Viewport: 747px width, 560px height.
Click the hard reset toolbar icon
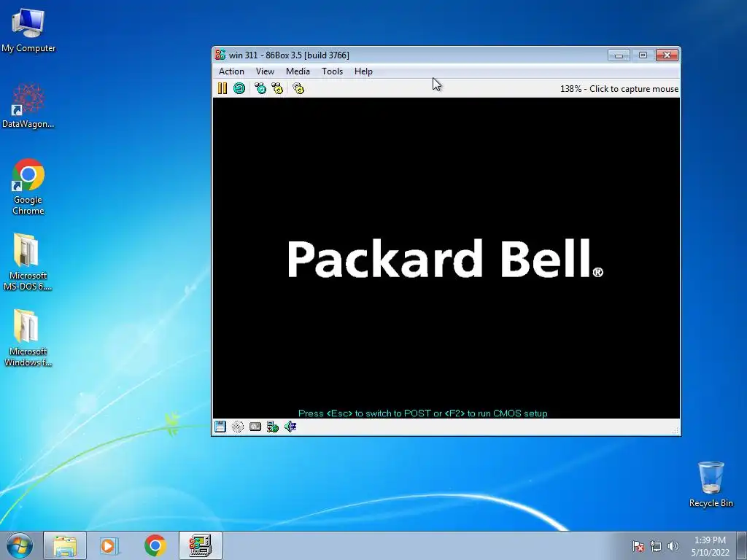pyautogui.click(x=239, y=88)
